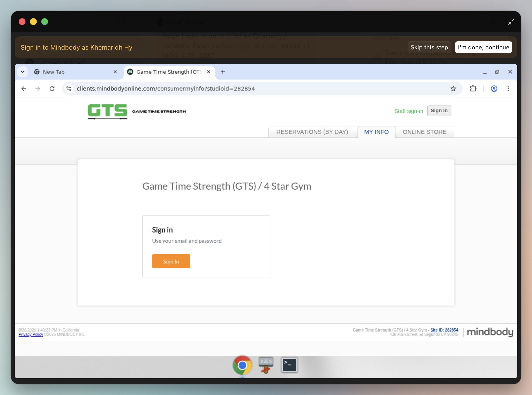
Task: Click the orange Sign In button
Action: click(x=171, y=261)
